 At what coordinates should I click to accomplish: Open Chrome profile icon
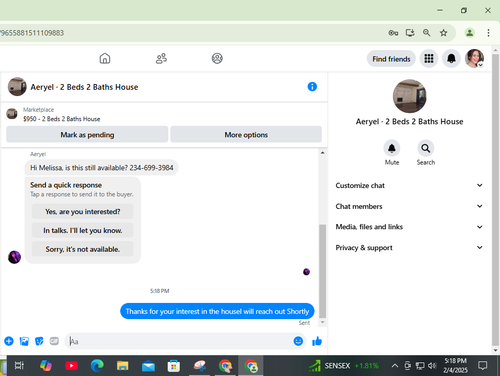(x=469, y=33)
